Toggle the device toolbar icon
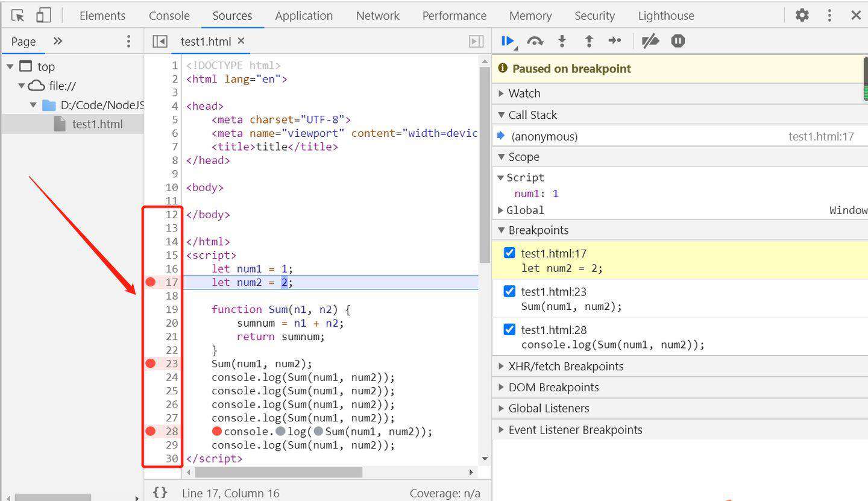The image size is (868, 501). coord(43,15)
